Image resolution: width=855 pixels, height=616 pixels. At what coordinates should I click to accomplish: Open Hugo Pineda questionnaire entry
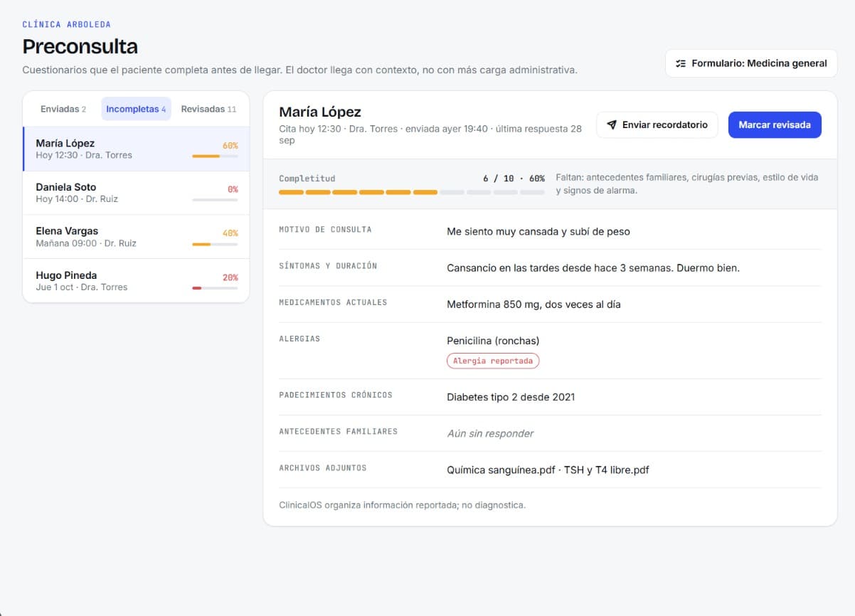(x=136, y=281)
